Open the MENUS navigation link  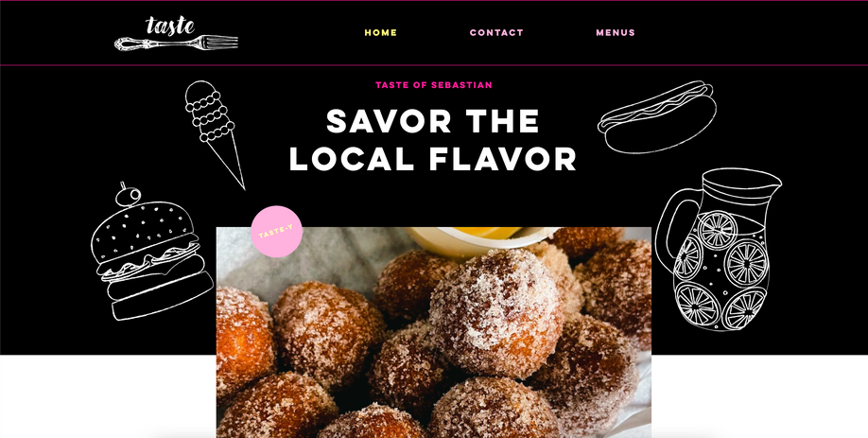pos(615,33)
